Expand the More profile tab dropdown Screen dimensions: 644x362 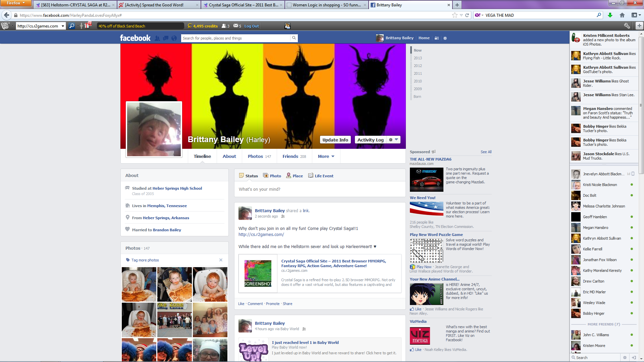326,157
